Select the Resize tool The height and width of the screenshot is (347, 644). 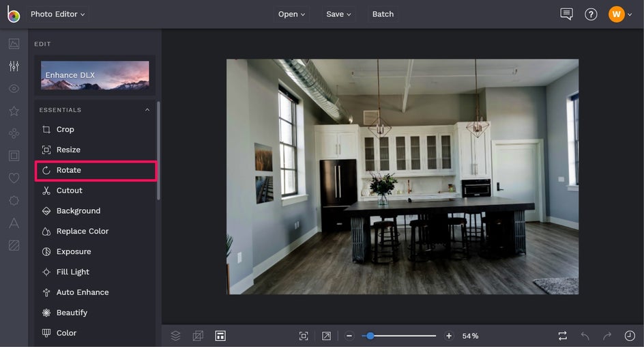(x=95, y=150)
